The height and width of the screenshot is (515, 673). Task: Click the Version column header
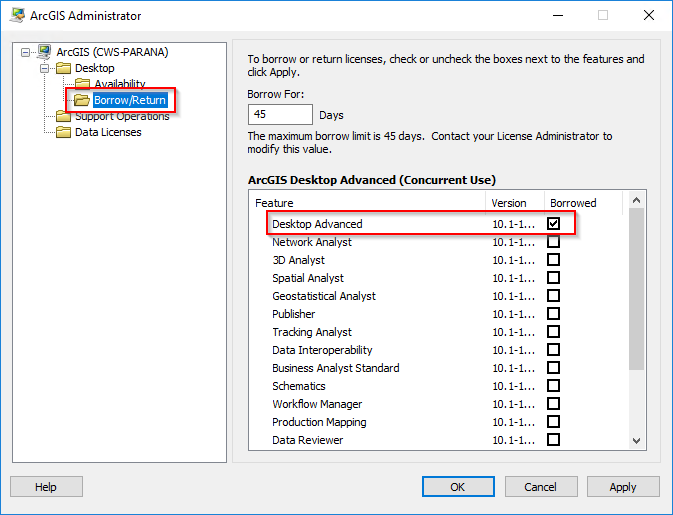(x=515, y=203)
